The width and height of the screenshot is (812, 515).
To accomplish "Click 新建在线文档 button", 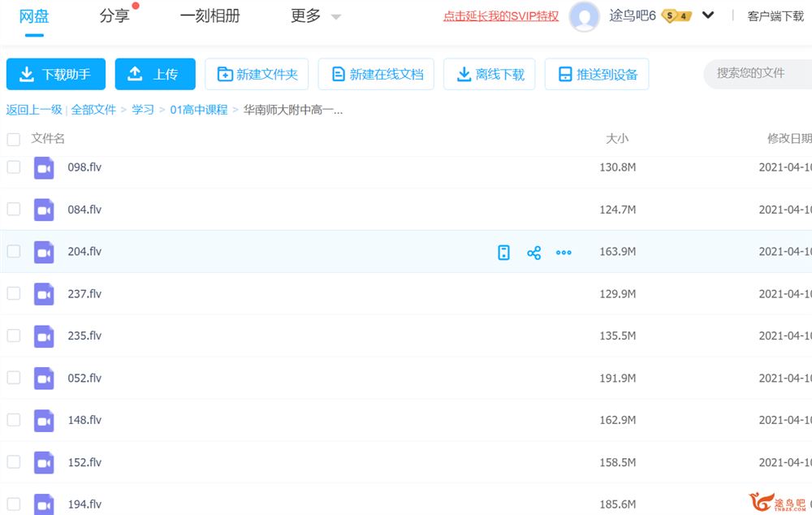I will pyautogui.click(x=376, y=74).
